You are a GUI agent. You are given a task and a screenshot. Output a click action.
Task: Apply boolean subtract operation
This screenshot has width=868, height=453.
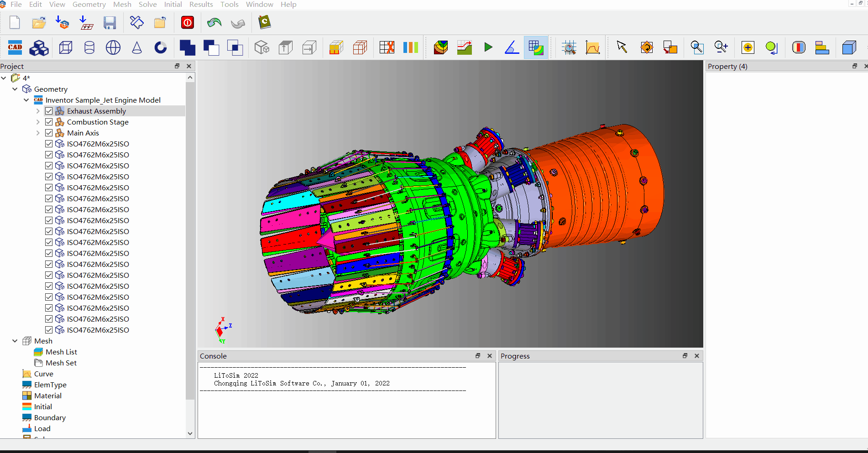pyautogui.click(x=211, y=47)
